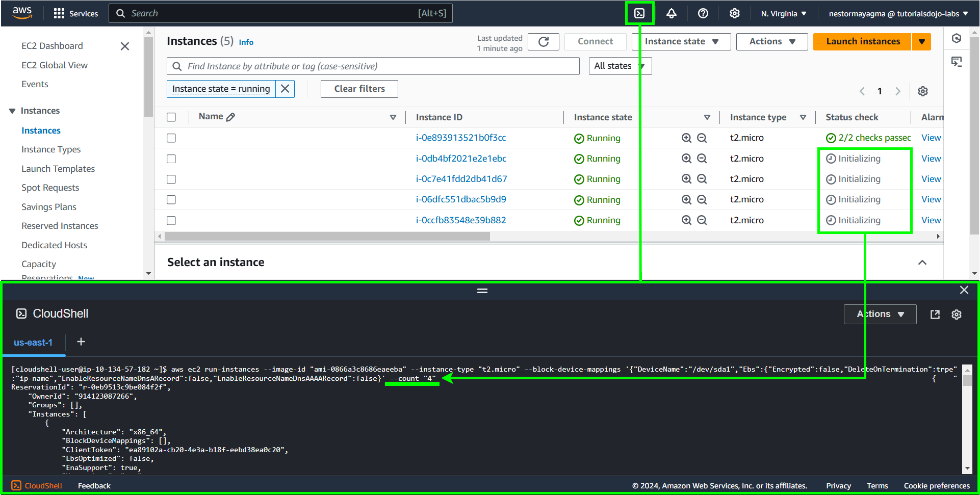Screen dimensions: 980x495
Task: Open the CloudShell Actions dropdown
Action: (x=880, y=315)
